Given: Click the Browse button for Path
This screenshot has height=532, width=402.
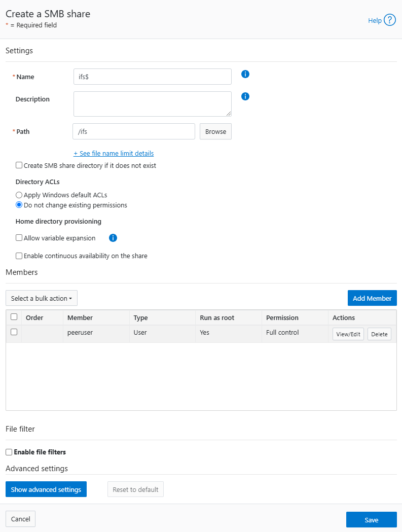Looking at the screenshot, I should 215,131.
